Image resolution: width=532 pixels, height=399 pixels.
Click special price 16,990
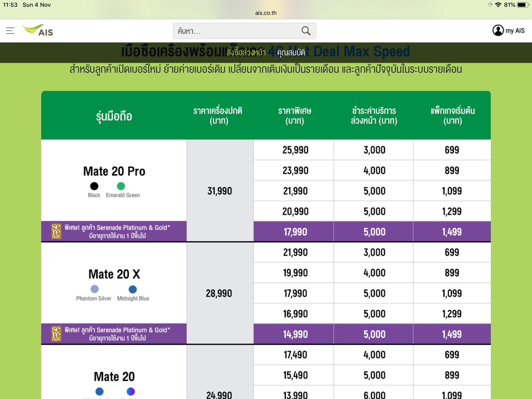[295, 314]
